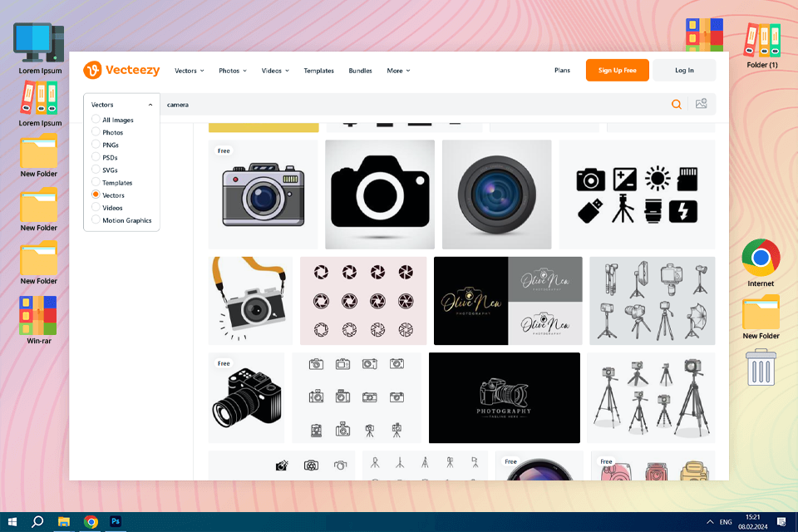Viewport: 798px width, 532px height.
Task: Click the Log In button
Action: (684, 71)
